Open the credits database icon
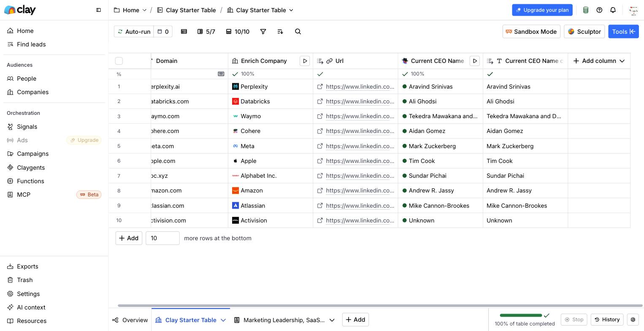The height and width of the screenshot is (331, 644). 586,10
